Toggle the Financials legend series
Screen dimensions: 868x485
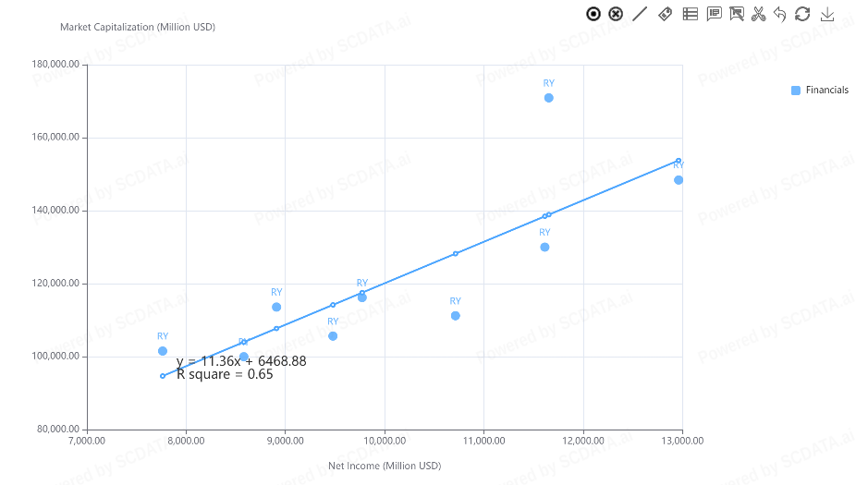(x=826, y=91)
